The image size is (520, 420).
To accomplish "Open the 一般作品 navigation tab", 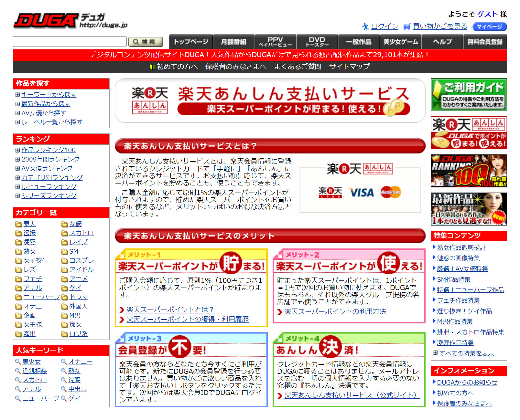I will 359,42.
